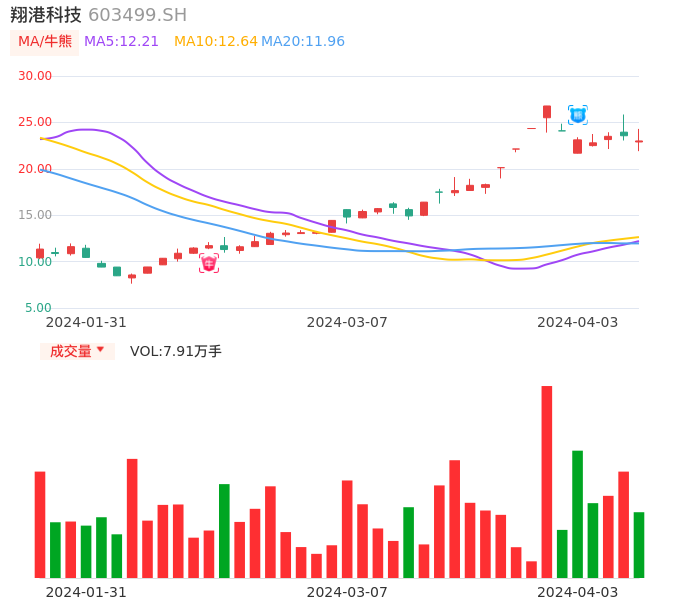Click the red bull signal marker icon

(x=209, y=263)
